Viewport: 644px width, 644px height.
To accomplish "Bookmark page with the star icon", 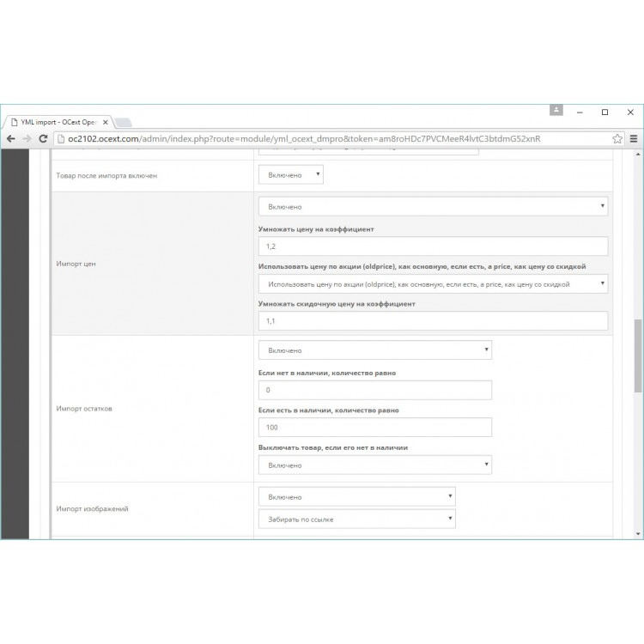I will click(617, 139).
